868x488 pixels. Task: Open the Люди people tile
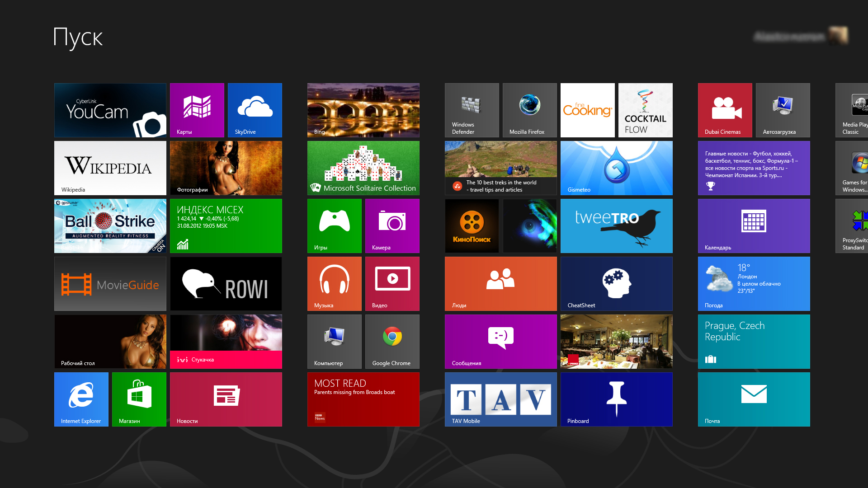pos(500,283)
